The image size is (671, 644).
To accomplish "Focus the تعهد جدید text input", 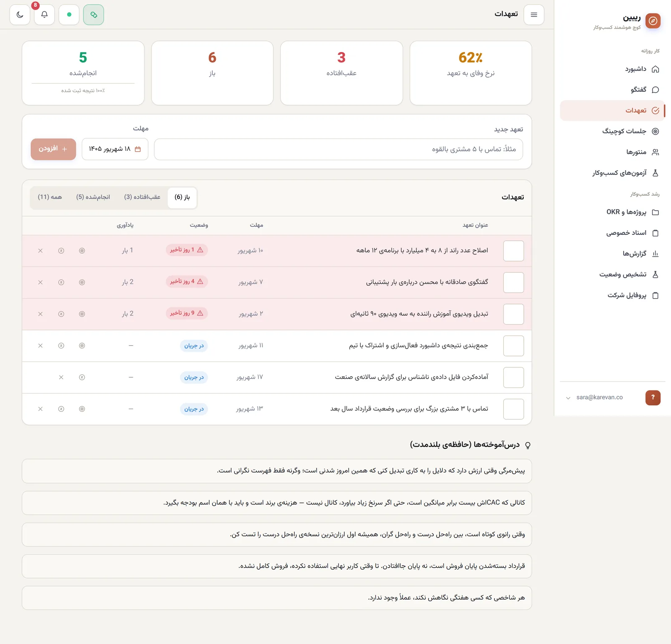I will [x=338, y=149].
